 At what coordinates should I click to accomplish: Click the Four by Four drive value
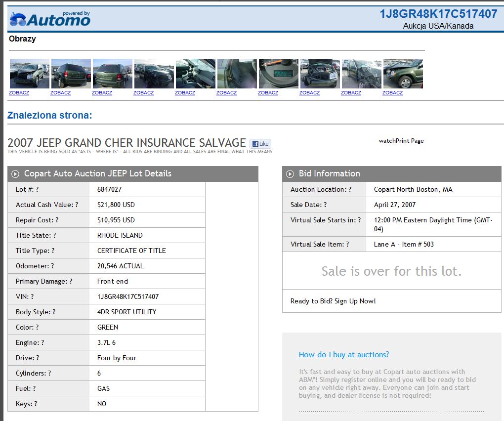[x=117, y=358]
